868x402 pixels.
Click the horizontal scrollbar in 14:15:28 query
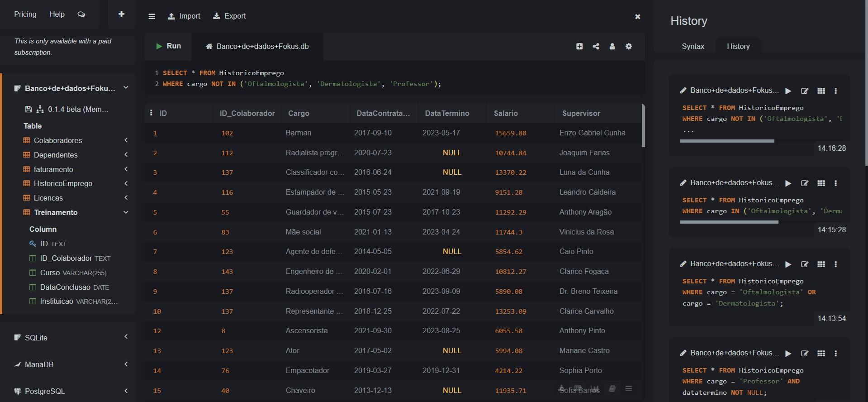pos(729,222)
